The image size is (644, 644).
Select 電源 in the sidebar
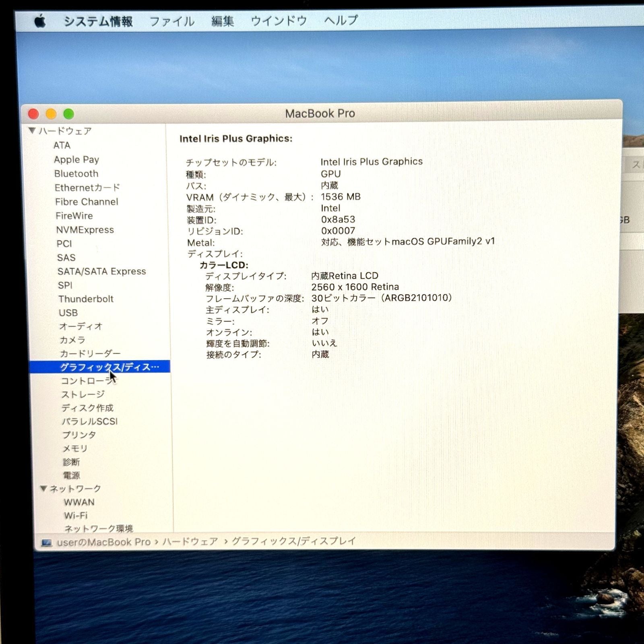pos(72,475)
